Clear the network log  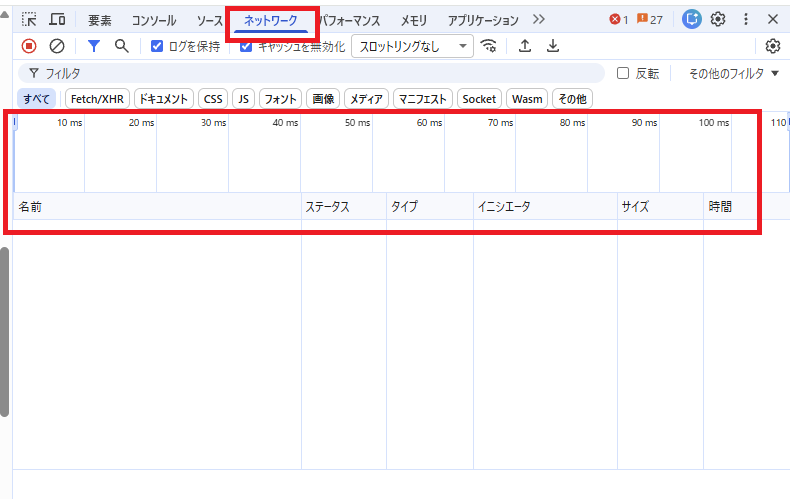point(57,46)
